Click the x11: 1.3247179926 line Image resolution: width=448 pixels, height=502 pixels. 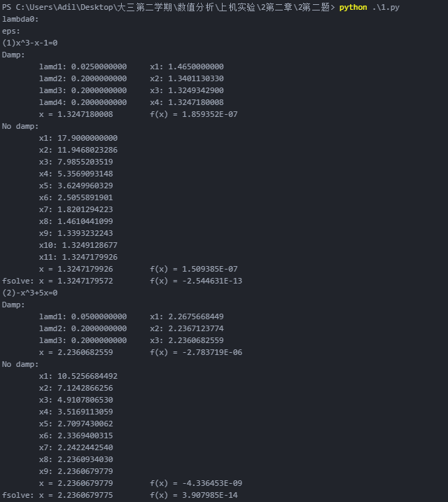pos(78,257)
